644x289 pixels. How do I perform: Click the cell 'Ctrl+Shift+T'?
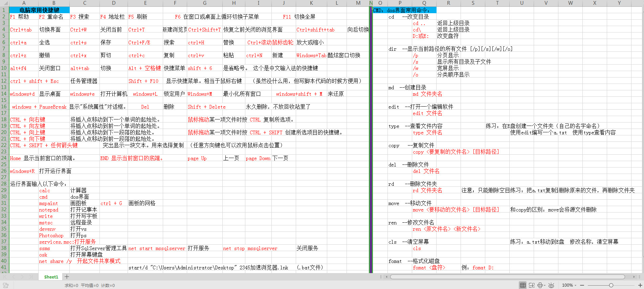(x=204, y=29)
